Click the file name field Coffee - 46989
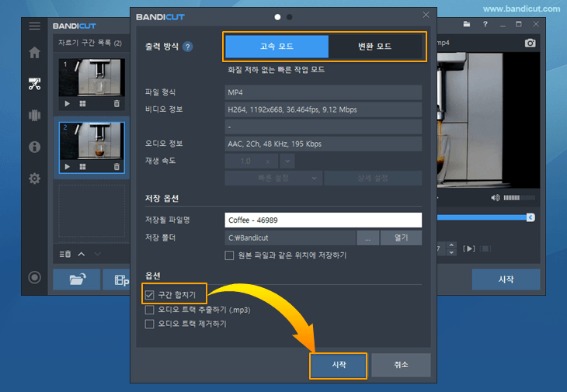Viewport: 567px width, 392px height. click(x=323, y=220)
